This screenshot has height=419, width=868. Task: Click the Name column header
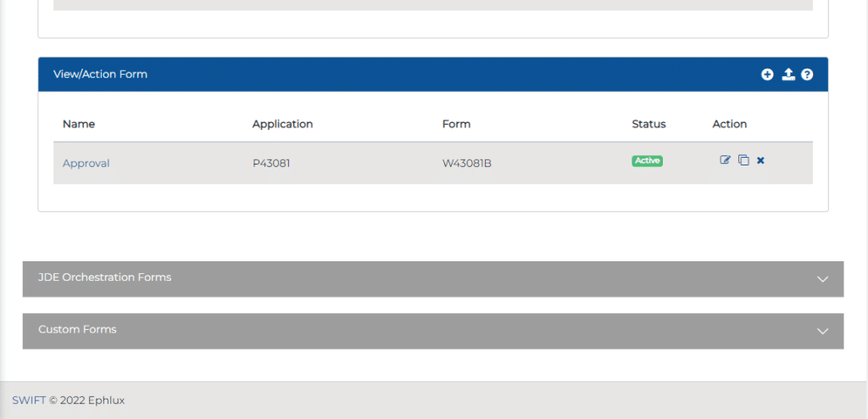[x=79, y=124]
